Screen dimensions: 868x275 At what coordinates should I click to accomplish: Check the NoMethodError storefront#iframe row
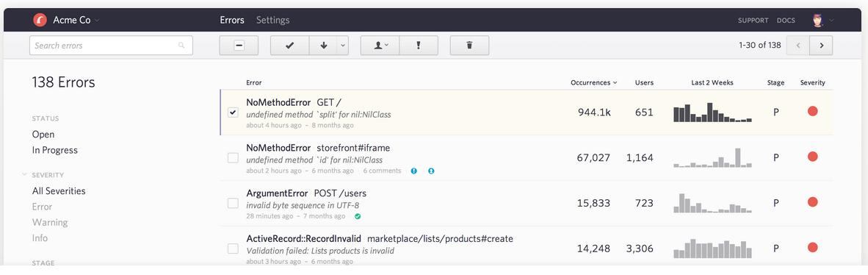click(x=233, y=158)
